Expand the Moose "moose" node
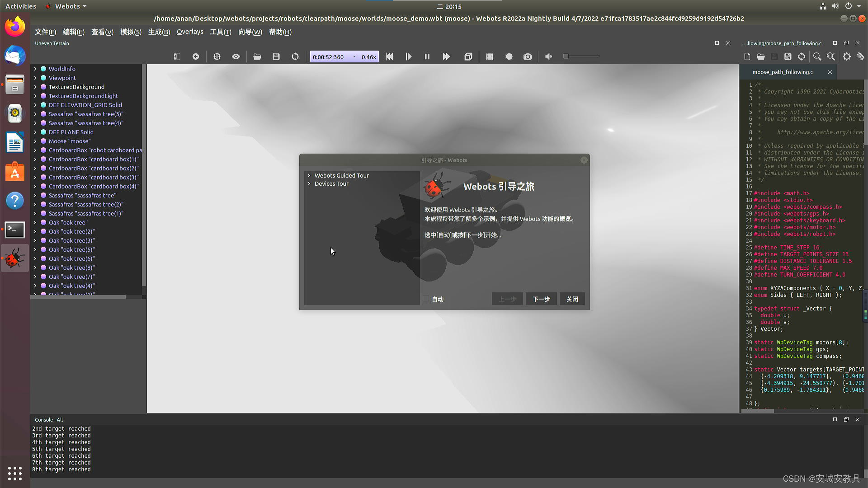The image size is (868, 488). (x=35, y=141)
